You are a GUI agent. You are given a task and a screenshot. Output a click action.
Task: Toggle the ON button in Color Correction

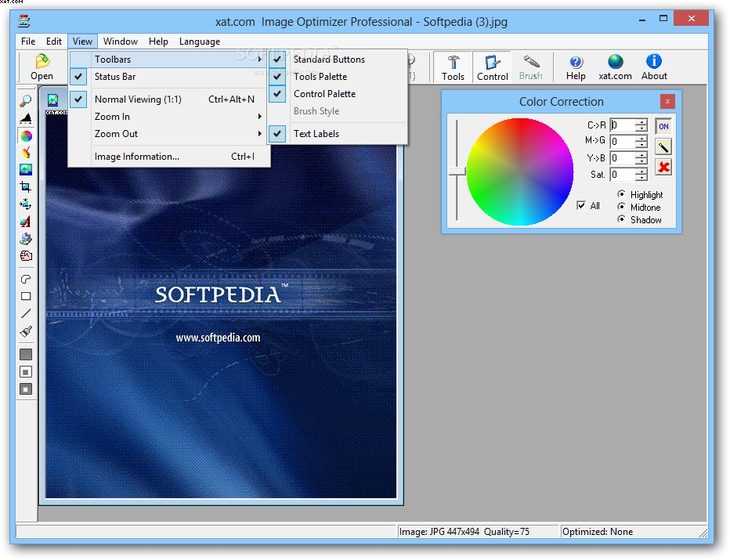tap(663, 126)
